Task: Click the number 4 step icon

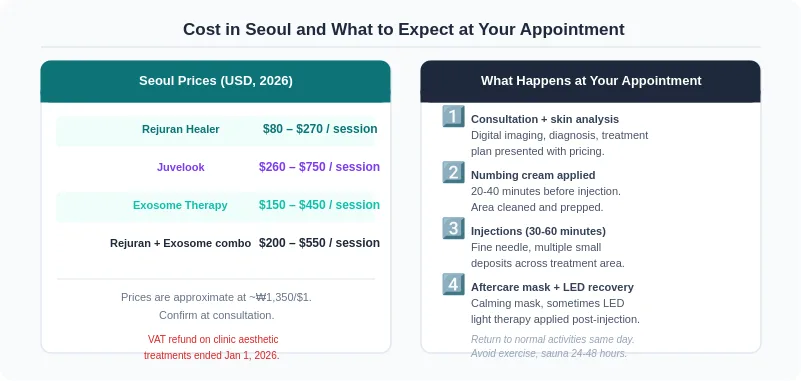Action: click(x=453, y=284)
